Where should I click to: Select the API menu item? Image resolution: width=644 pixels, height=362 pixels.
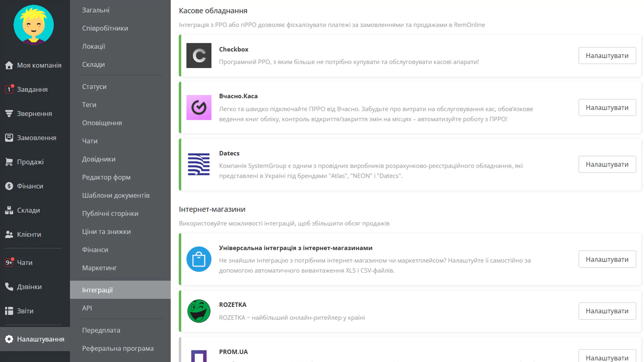click(87, 308)
